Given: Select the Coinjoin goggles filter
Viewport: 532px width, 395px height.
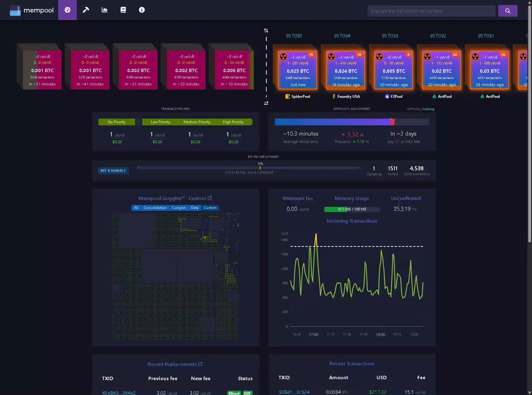Looking at the screenshot, I should [179, 208].
